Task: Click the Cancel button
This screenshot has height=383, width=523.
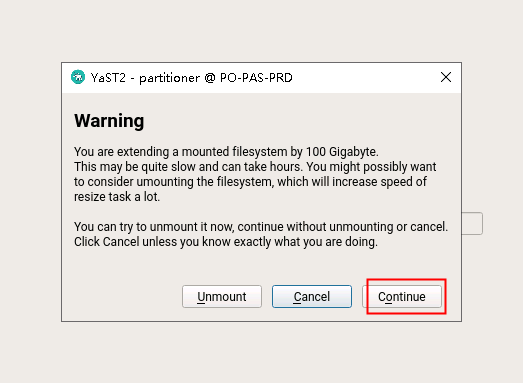Action: (312, 296)
